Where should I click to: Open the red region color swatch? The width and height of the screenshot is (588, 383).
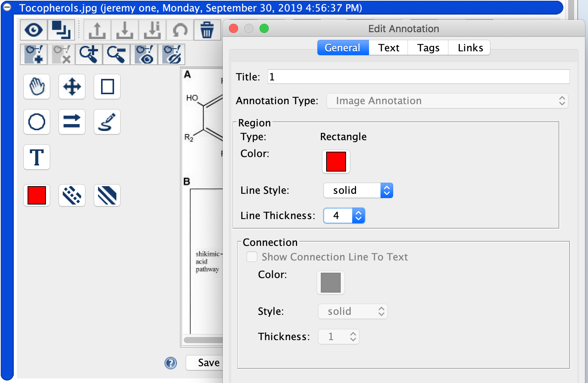336,161
